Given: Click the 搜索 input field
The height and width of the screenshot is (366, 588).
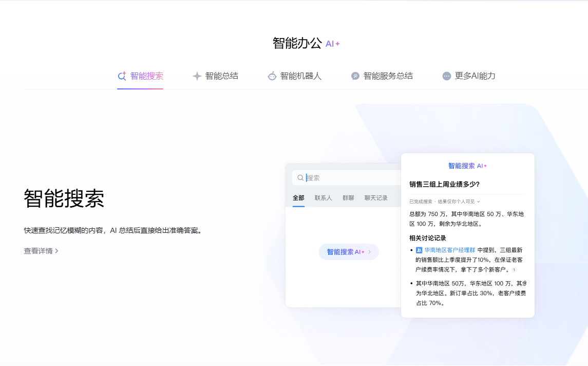Looking at the screenshot, I should [x=347, y=177].
